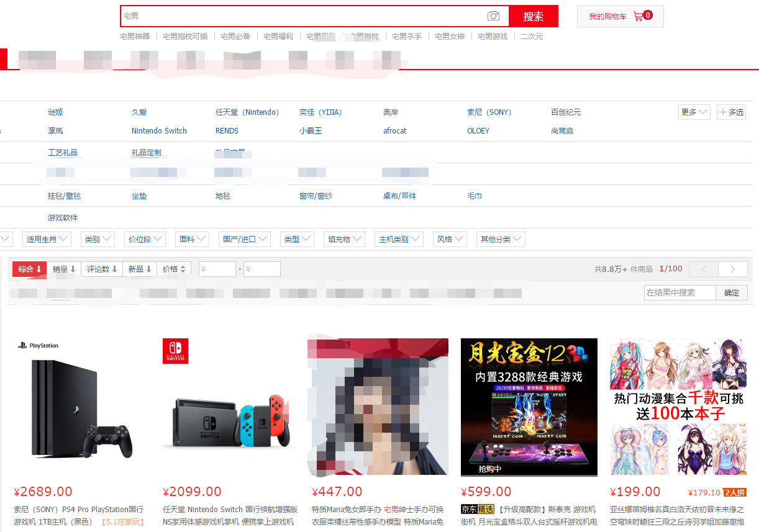Expand the 主机类别 filter dropdown

click(x=398, y=238)
